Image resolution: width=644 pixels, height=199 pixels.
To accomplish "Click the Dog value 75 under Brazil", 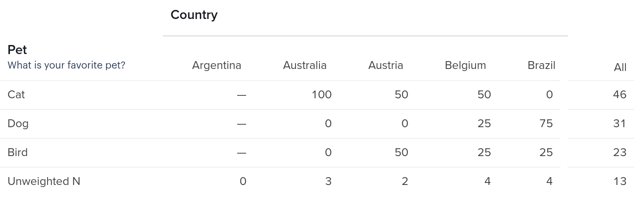I will point(546,123).
